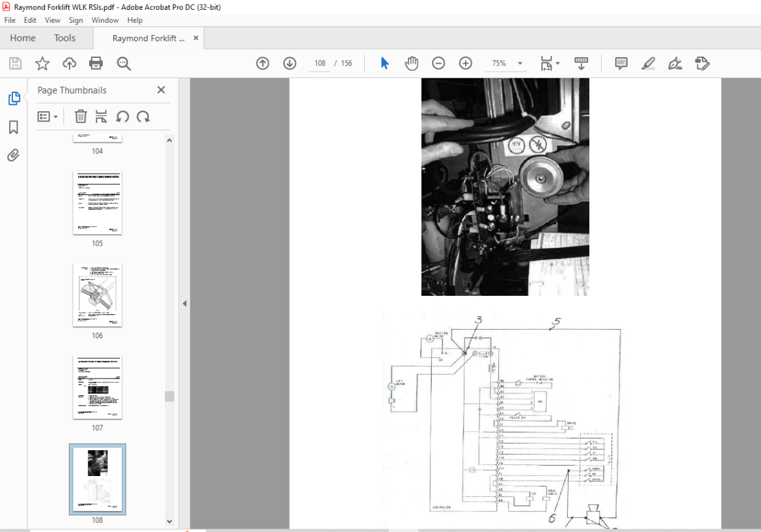Open the Edit menu
The image size is (761, 532).
(30, 20)
